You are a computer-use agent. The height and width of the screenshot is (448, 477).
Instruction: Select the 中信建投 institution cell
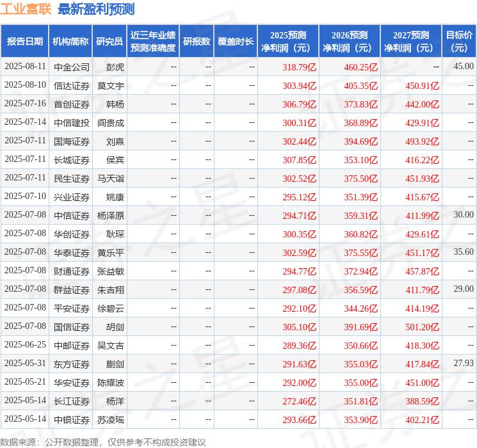click(72, 123)
